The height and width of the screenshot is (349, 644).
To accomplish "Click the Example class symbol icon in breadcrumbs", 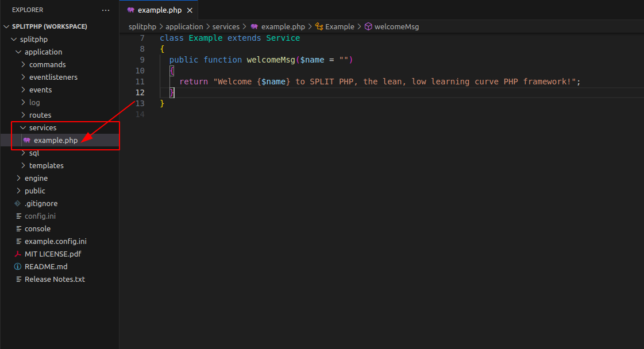I will [x=318, y=26].
